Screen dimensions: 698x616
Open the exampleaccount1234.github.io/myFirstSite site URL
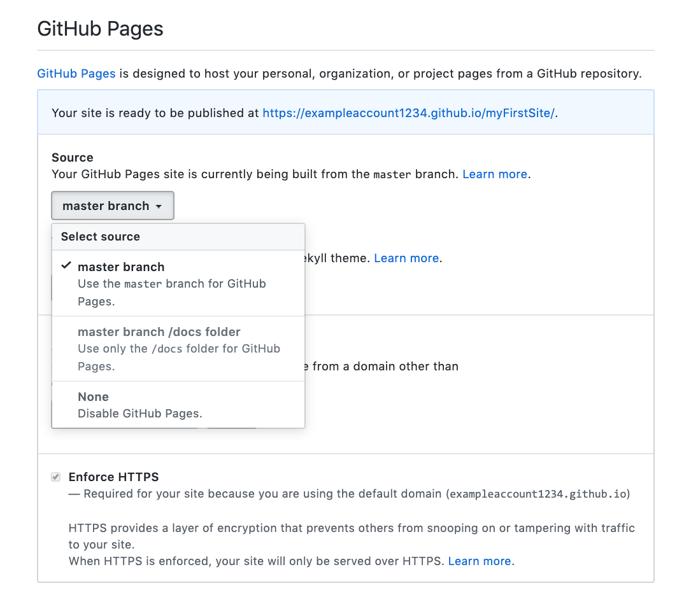click(x=408, y=113)
